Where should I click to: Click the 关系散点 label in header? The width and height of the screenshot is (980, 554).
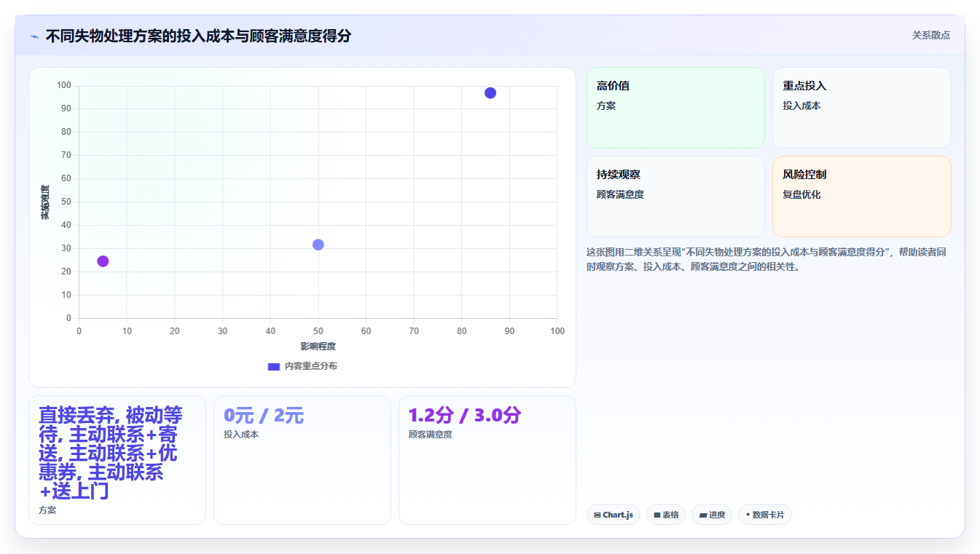pyautogui.click(x=930, y=35)
